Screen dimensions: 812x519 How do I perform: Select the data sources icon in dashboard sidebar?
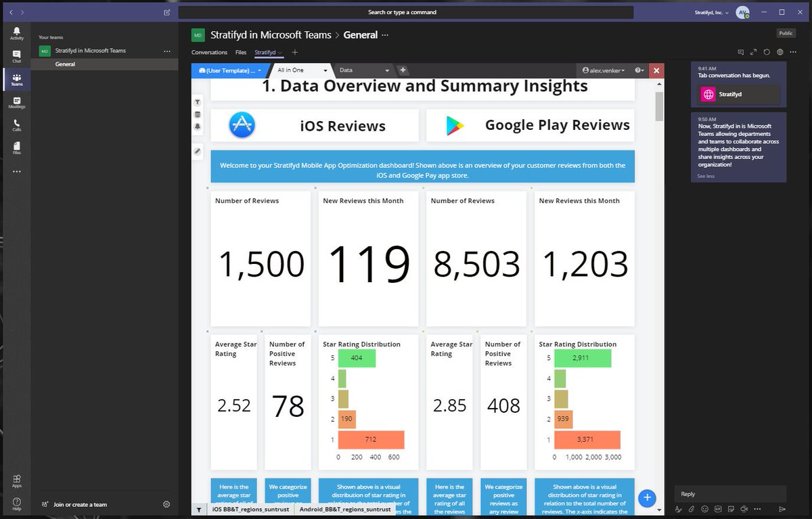coord(198,114)
